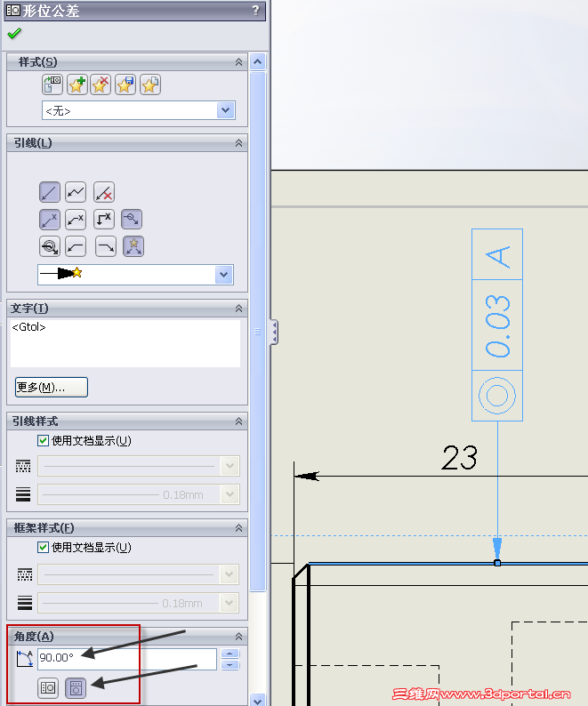The image size is (588, 706).
Task: Click the concentricity symbol in tolerance frame
Action: [x=497, y=396]
